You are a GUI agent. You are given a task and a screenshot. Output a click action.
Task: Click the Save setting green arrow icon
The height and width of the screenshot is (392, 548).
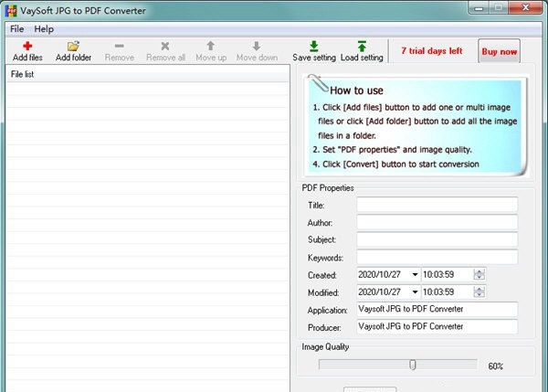click(314, 46)
